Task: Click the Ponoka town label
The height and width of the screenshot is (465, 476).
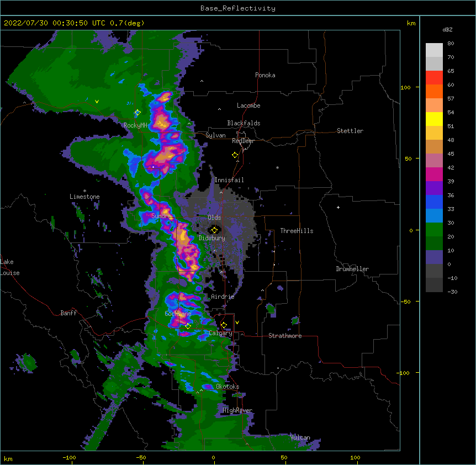Action: tap(265, 75)
